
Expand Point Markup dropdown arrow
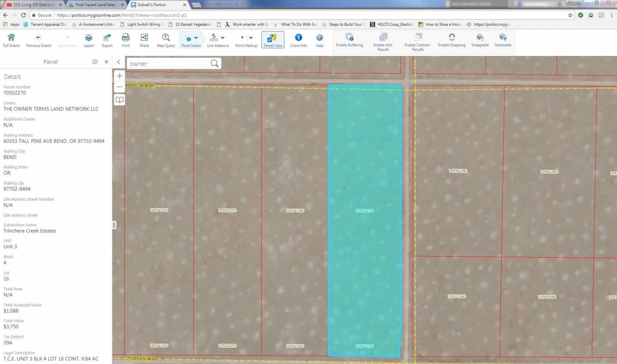click(x=251, y=38)
